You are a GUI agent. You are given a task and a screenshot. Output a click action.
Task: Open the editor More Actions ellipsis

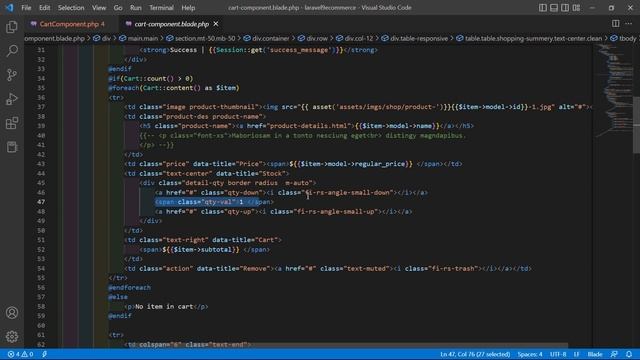click(x=629, y=24)
